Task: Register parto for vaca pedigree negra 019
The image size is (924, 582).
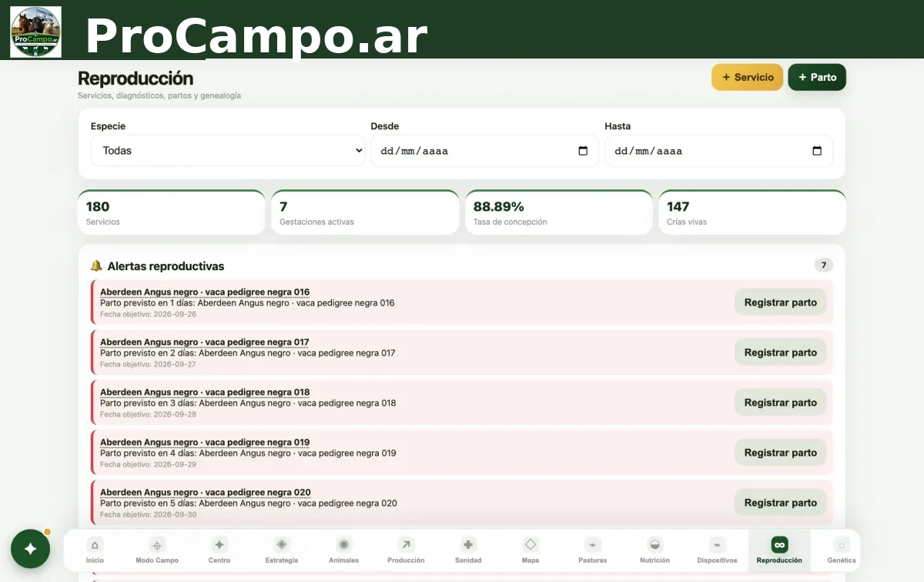Action: tap(780, 453)
